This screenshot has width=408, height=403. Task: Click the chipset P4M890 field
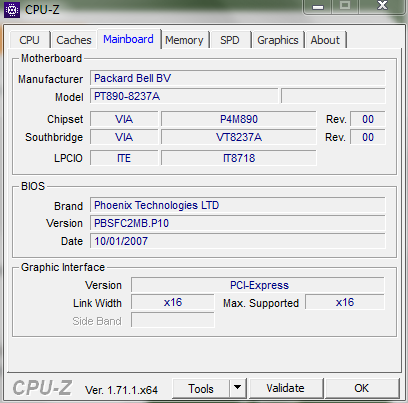[x=239, y=119]
